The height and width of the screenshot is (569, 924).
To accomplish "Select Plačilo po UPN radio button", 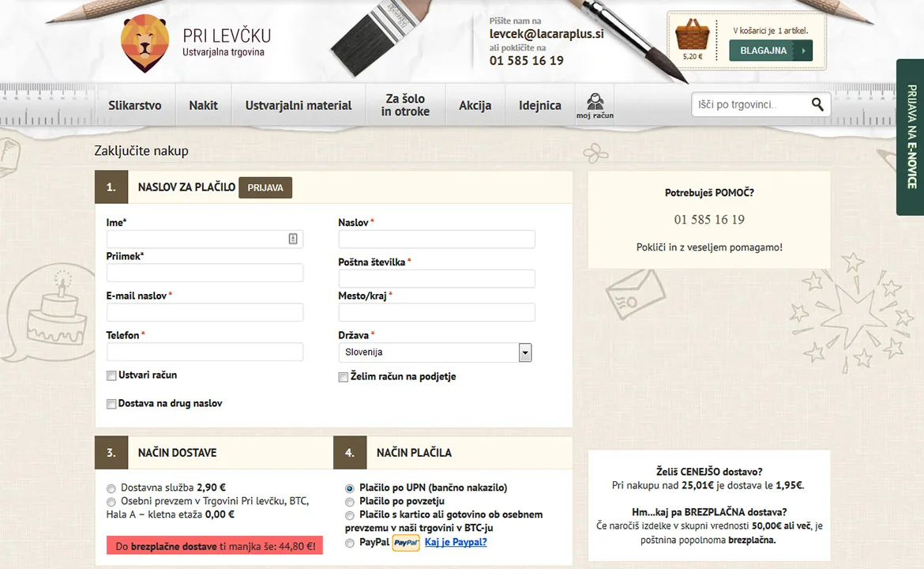I will [349, 488].
